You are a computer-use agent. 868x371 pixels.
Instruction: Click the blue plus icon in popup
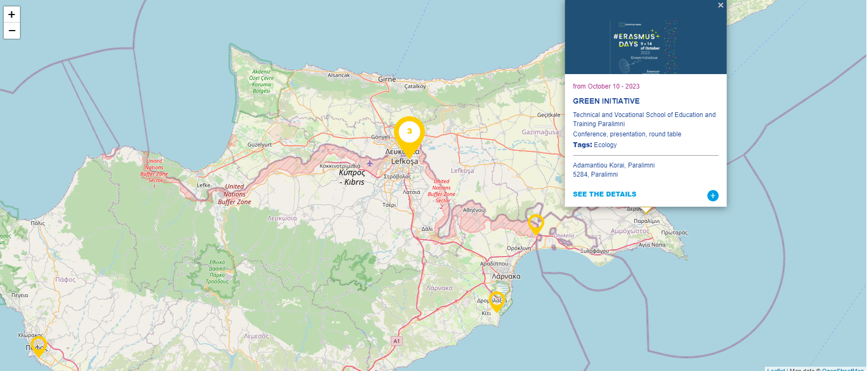pyautogui.click(x=713, y=195)
